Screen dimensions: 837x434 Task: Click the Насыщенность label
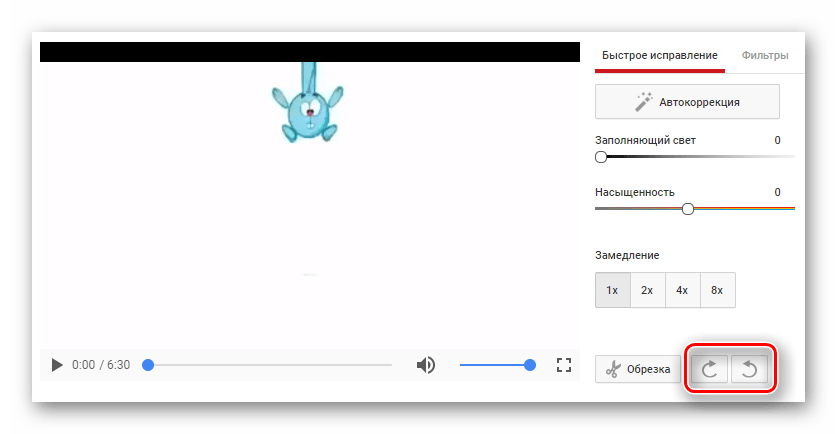point(635,192)
